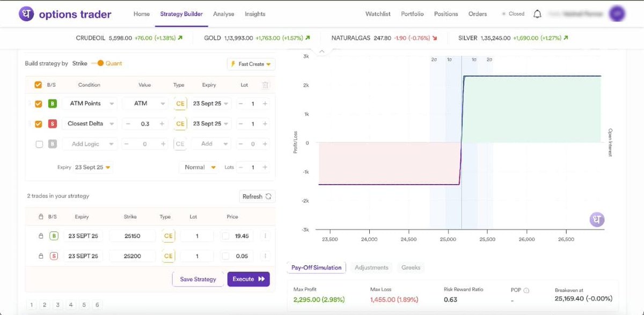Go to page 3 in pagination
Viewport: 644px width, 315px height.
[58, 305]
